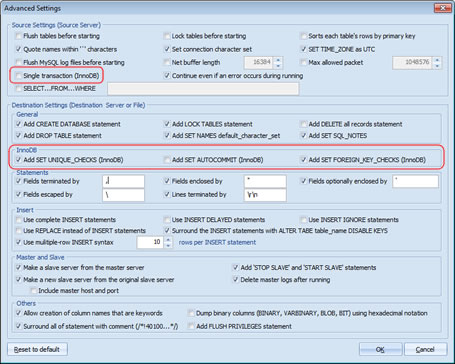
Task: Uncheck SET TIME_ZONE as UTC
Action: point(303,49)
